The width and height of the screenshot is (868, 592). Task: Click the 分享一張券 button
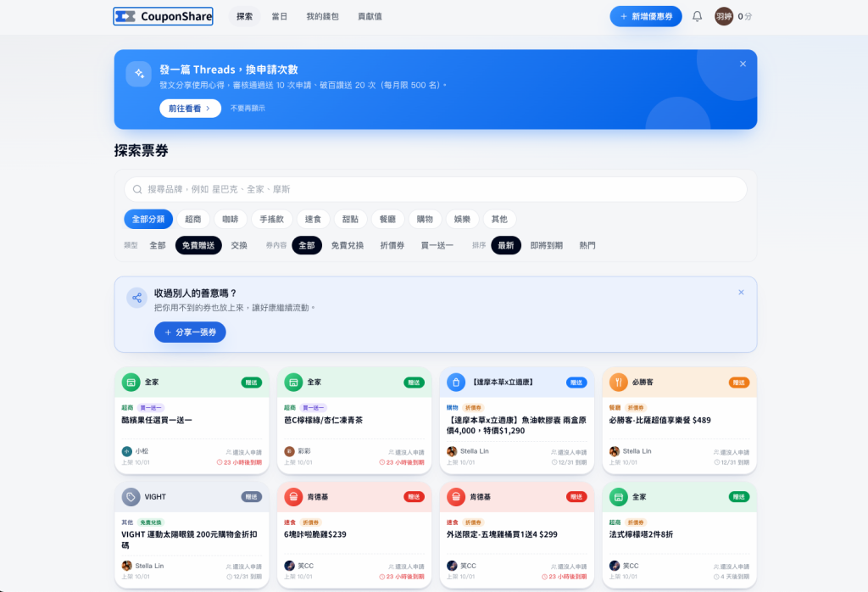(x=190, y=332)
